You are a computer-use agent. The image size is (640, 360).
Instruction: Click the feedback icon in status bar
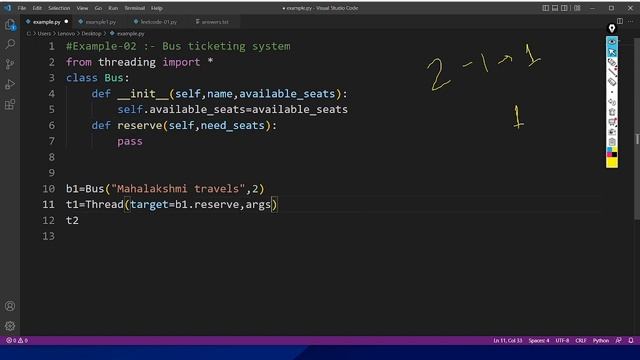click(x=619, y=340)
